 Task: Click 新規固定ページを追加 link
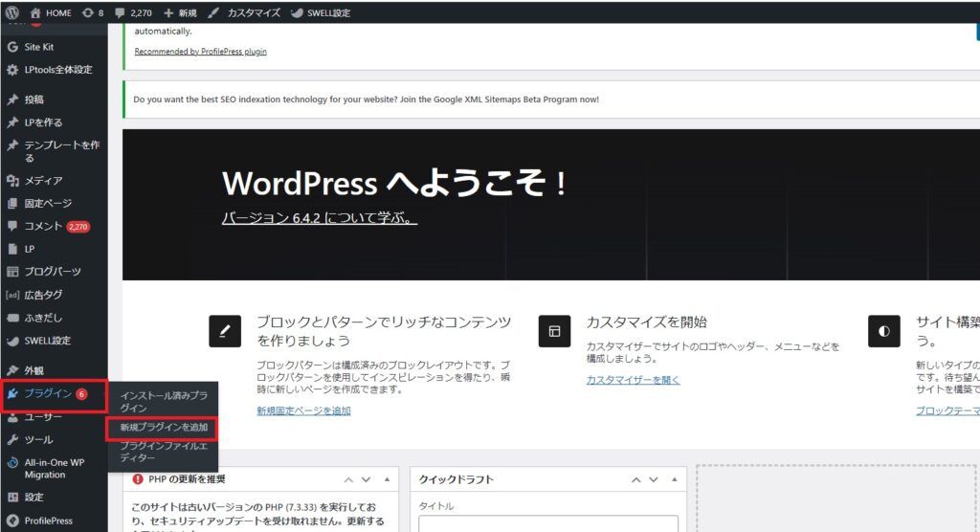click(x=303, y=410)
